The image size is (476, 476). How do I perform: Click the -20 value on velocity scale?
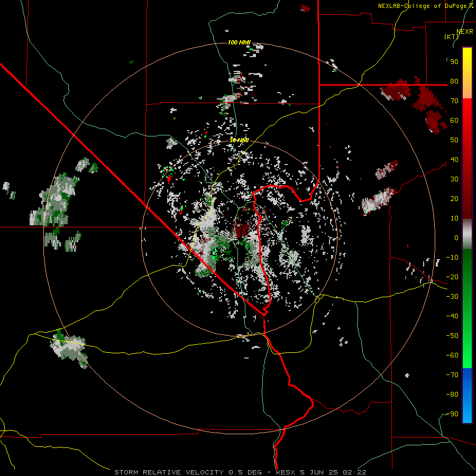pos(452,277)
